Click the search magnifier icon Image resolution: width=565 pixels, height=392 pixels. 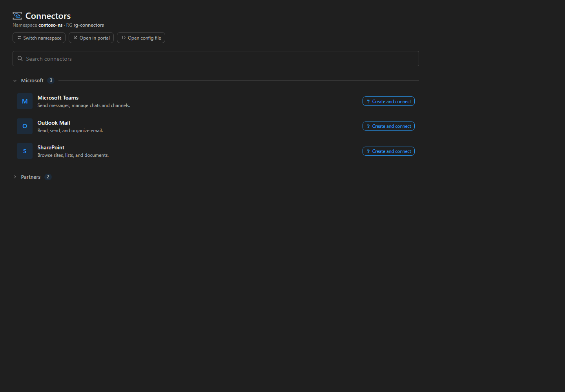(x=20, y=59)
